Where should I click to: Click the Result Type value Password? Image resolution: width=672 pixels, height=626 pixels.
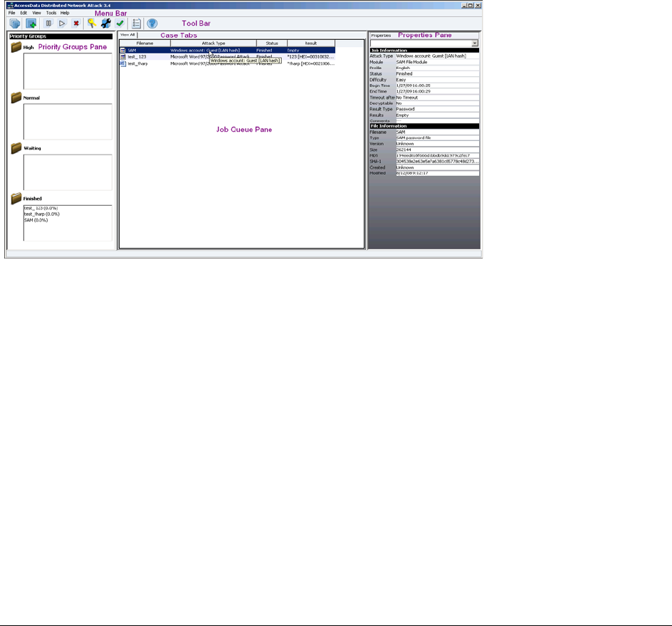click(437, 109)
